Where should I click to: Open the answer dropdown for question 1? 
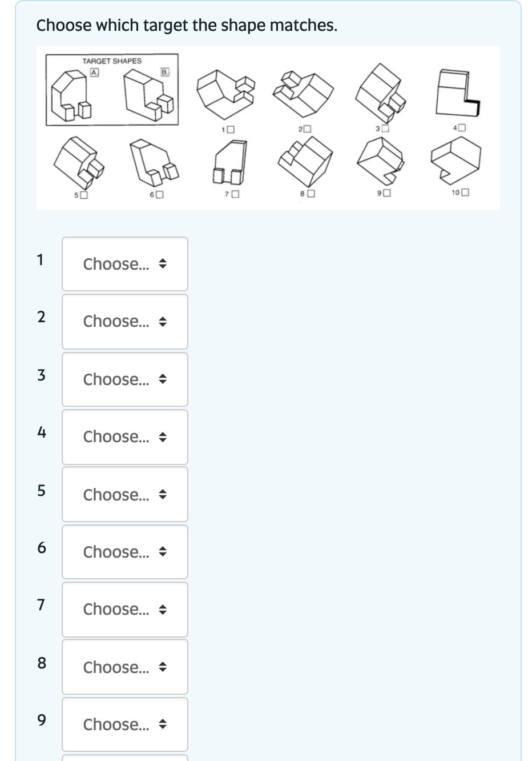click(x=124, y=264)
